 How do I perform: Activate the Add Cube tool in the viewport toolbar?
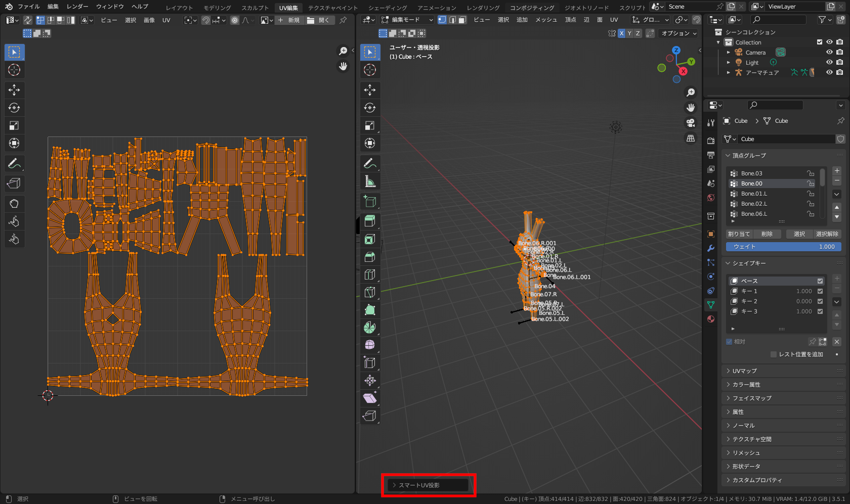(x=370, y=201)
